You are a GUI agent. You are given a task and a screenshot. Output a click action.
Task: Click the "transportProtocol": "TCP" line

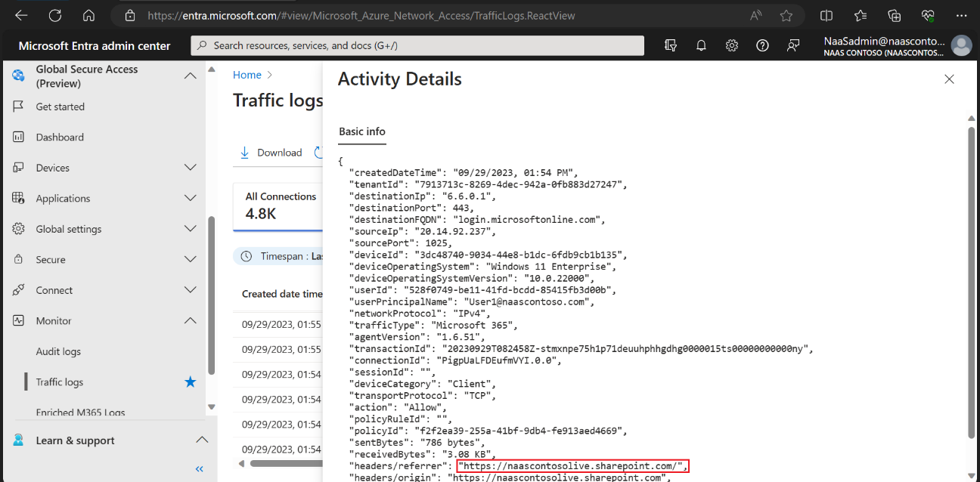422,396
